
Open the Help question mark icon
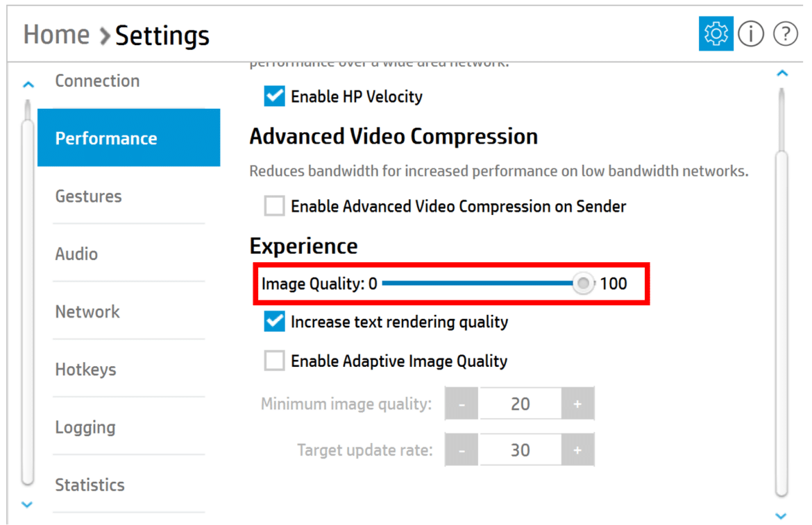pyautogui.click(x=785, y=34)
